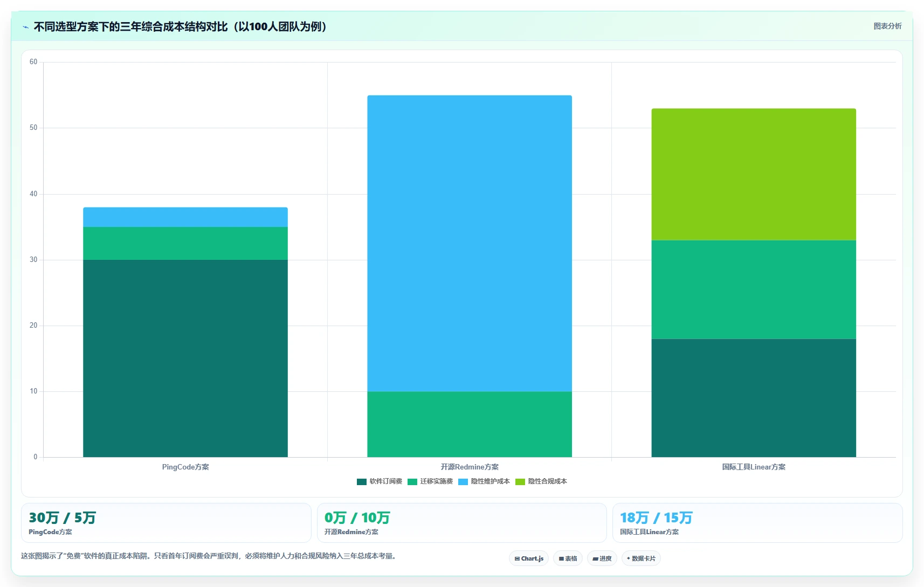The width and height of the screenshot is (924, 587).
Task: Click the 国际工具Linear方案 x-axis label
Action: (x=754, y=467)
